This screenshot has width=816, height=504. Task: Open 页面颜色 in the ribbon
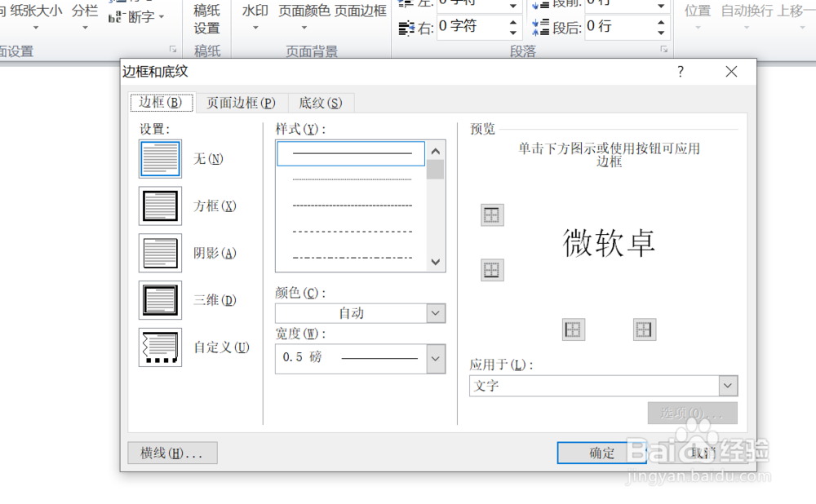304,15
